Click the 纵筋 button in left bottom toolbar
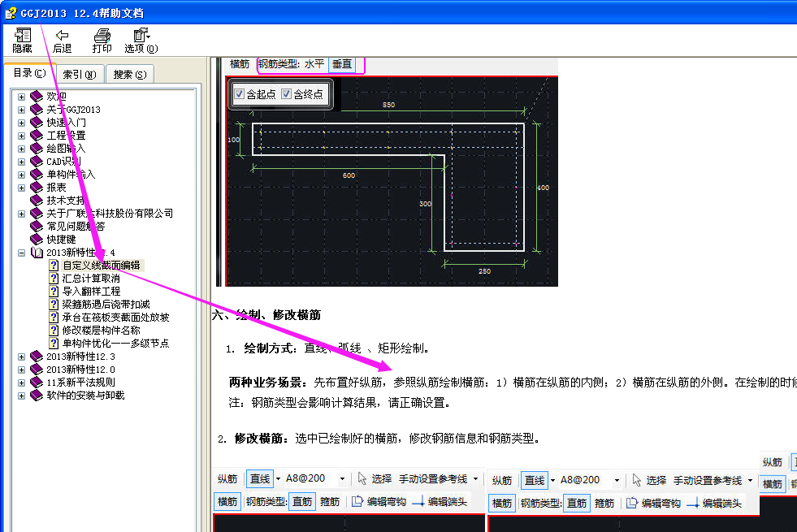797x532 pixels. click(227, 478)
